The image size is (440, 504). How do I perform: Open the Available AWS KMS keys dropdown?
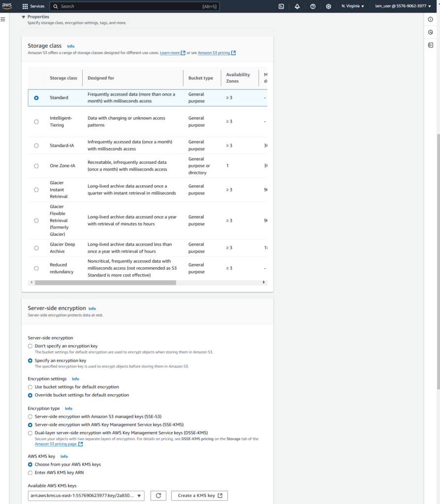86,496
